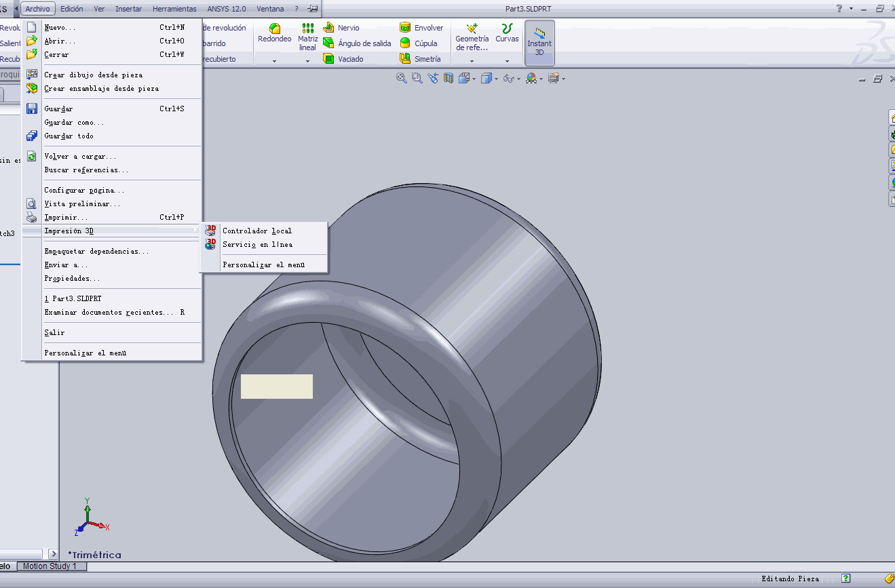895x588 pixels.
Task: Click the section view icon
Action: click(x=448, y=79)
